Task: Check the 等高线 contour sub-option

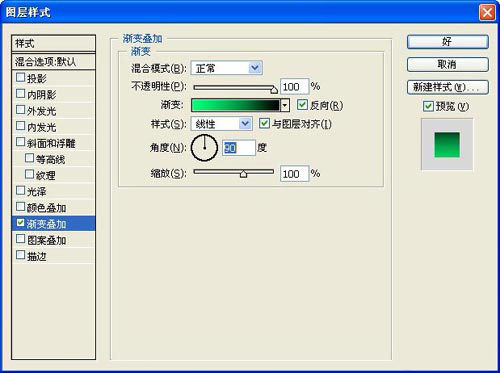Action: (x=29, y=158)
